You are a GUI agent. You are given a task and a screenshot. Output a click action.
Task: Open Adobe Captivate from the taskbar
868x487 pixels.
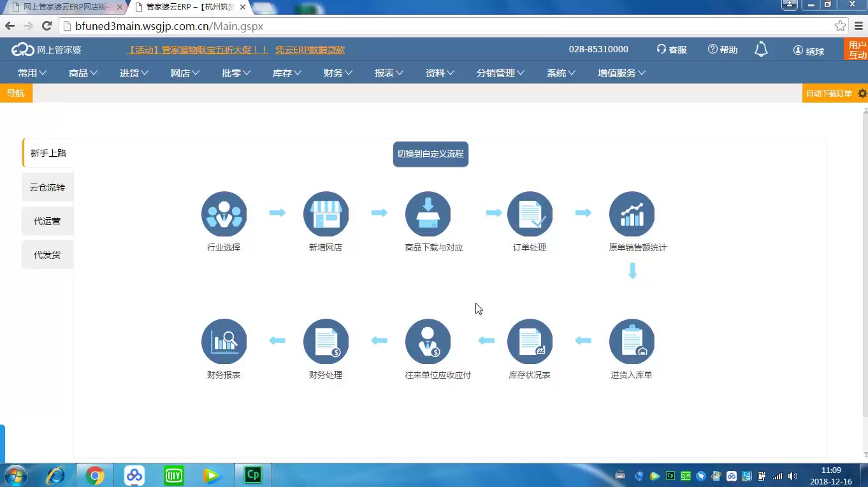point(253,476)
